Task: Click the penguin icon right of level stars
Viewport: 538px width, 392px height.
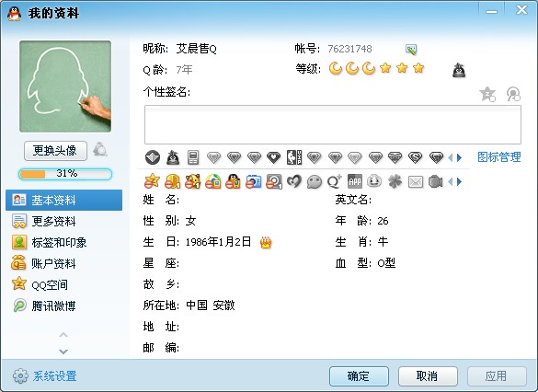Action: tap(459, 70)
